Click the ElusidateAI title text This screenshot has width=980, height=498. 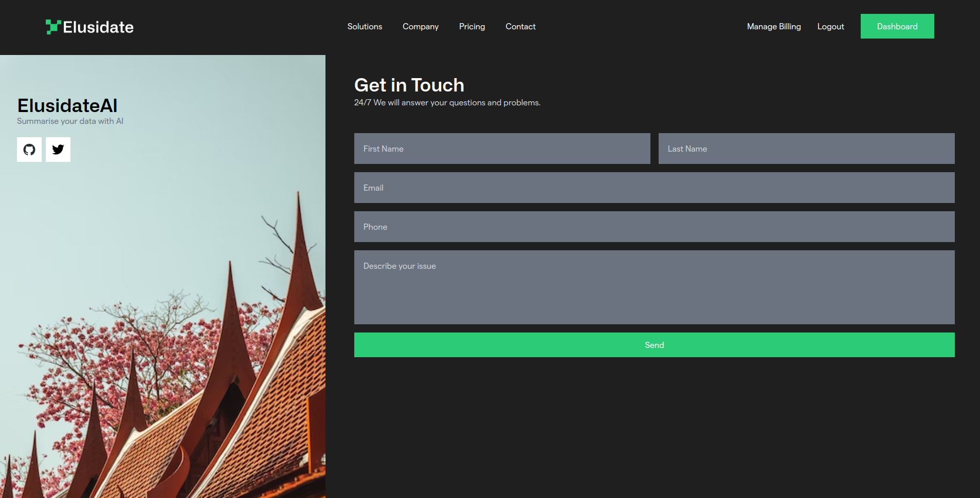(x=67, y=105)
